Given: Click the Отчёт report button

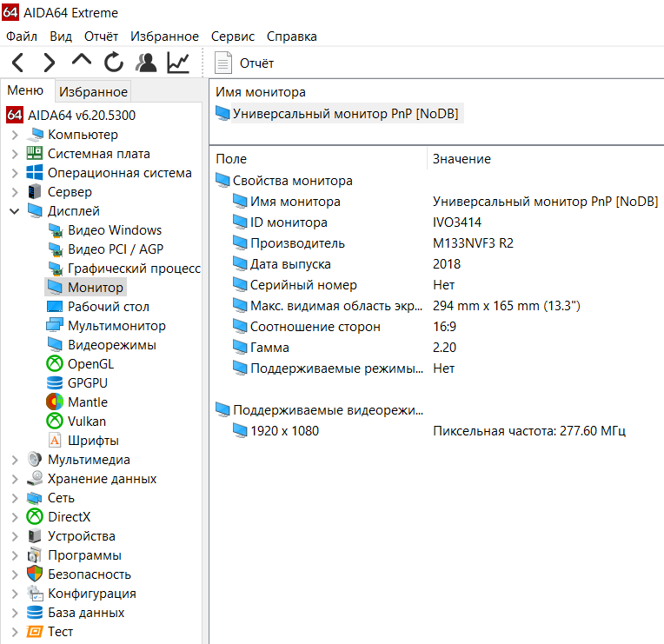Looking at the screenshot, I should [245, 63].
